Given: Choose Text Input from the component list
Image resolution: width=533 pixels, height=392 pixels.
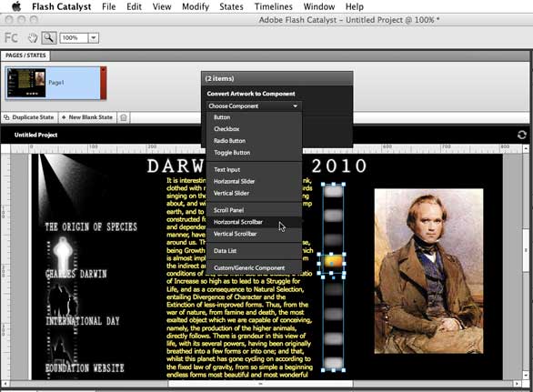Looking at the screenshot, I should tap(254, 170).
